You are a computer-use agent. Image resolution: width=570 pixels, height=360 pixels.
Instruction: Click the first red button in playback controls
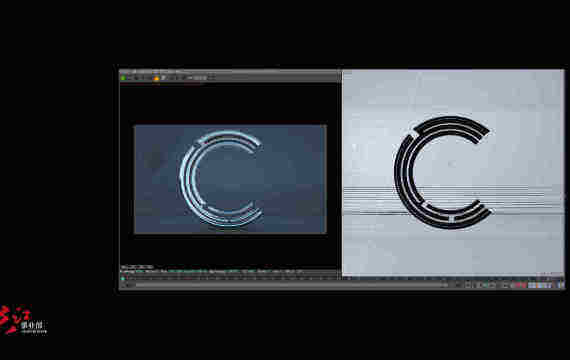click(516, 285)
